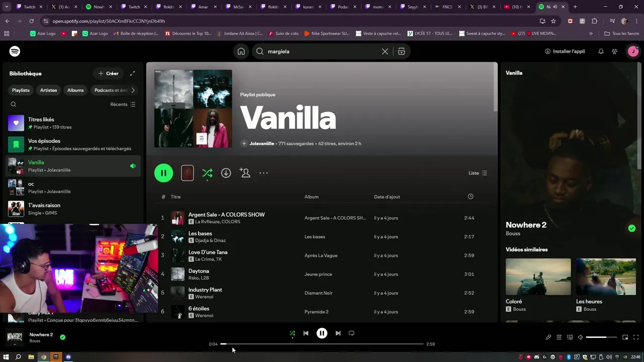Sort by duration clock icon
Image resolution: width=644 pixels, height=362 pixels.
point(470,197)
